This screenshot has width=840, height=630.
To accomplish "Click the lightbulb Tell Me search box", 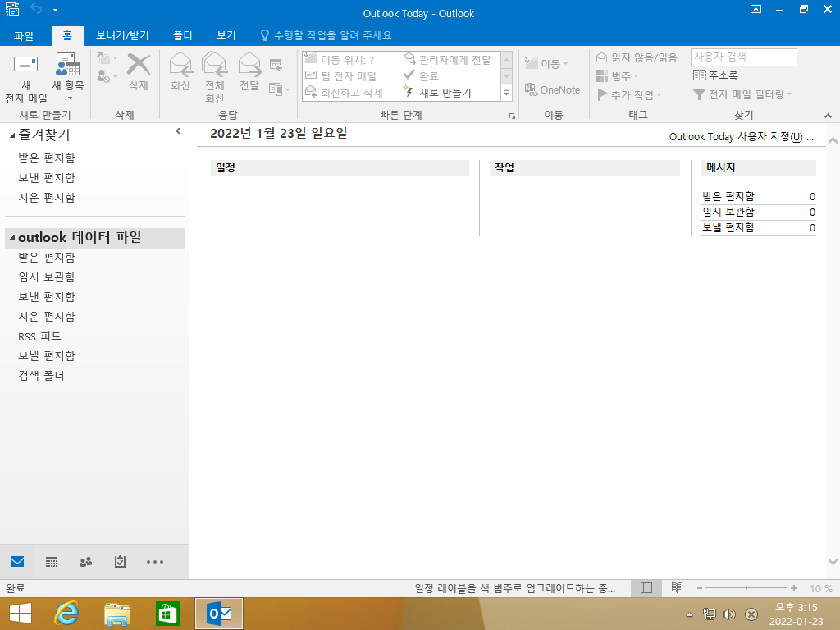I will (x=327, y=35).
